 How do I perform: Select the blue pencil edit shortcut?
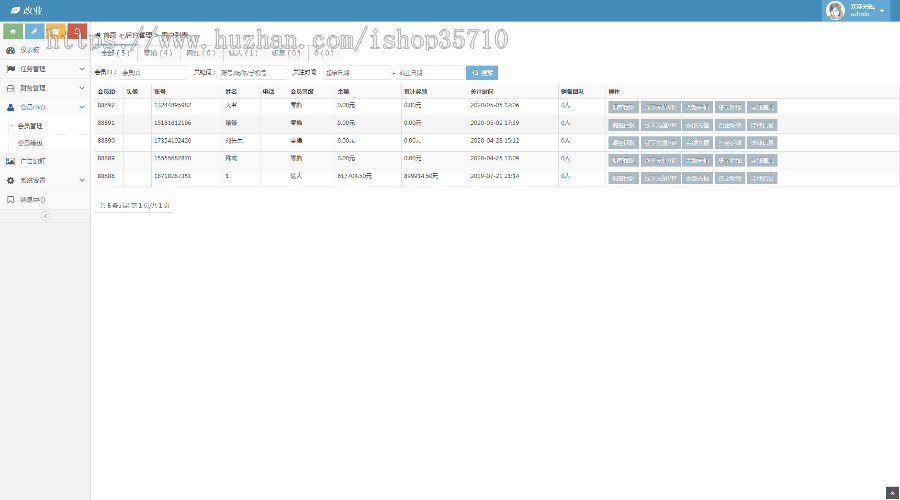[x=34, y=32]
